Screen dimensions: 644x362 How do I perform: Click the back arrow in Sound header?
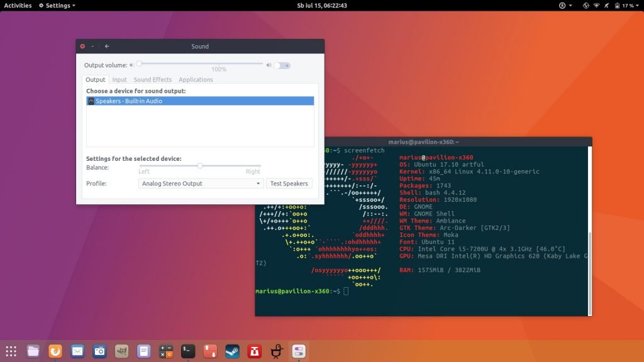[107, 46]
